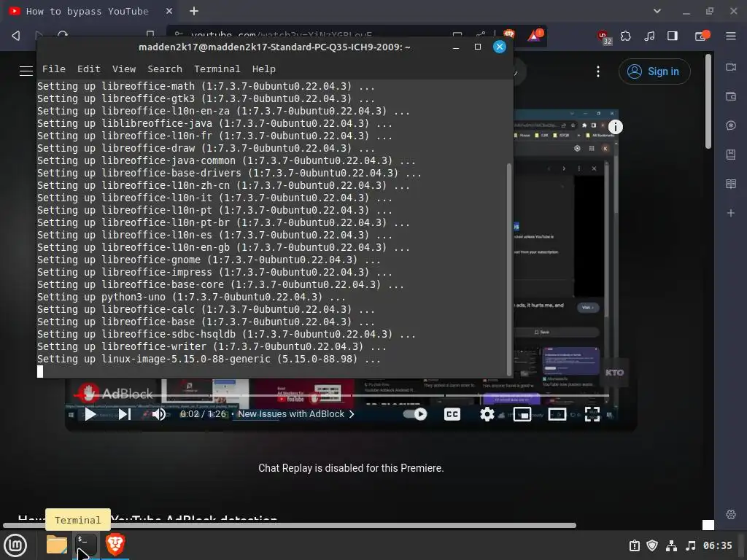Open the sound music note tray icon

690,545
